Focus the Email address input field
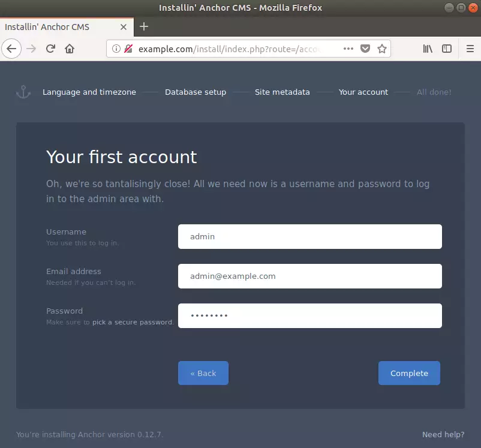Screen dimensions: 481x448 [310, 276]
